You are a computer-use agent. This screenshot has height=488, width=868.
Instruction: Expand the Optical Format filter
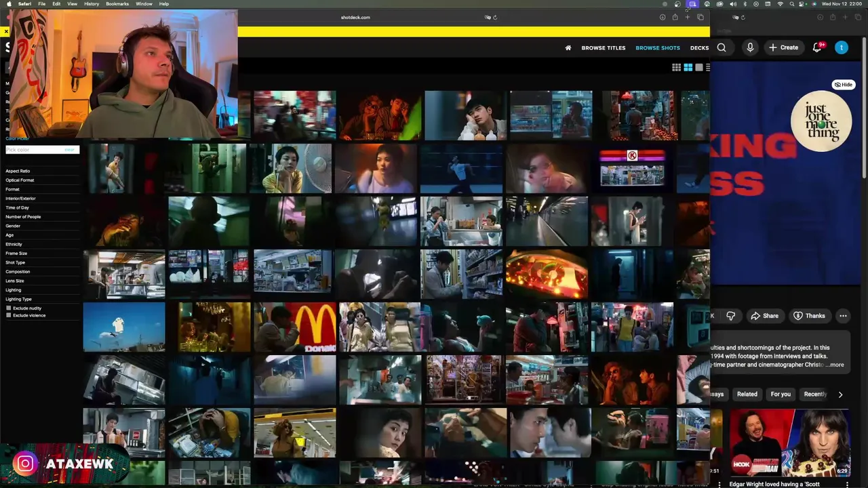click(20, 180)
